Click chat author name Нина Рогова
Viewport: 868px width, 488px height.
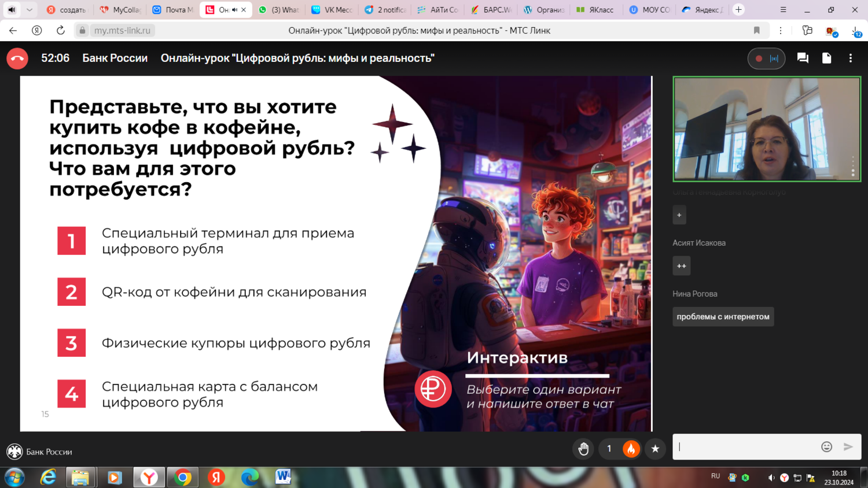coord(694,294)
